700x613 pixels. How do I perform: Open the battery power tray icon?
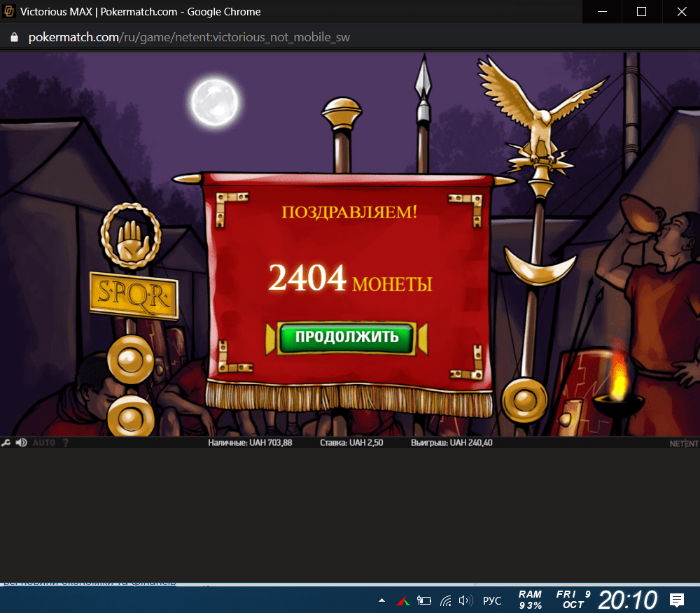(x=423, y=600)
